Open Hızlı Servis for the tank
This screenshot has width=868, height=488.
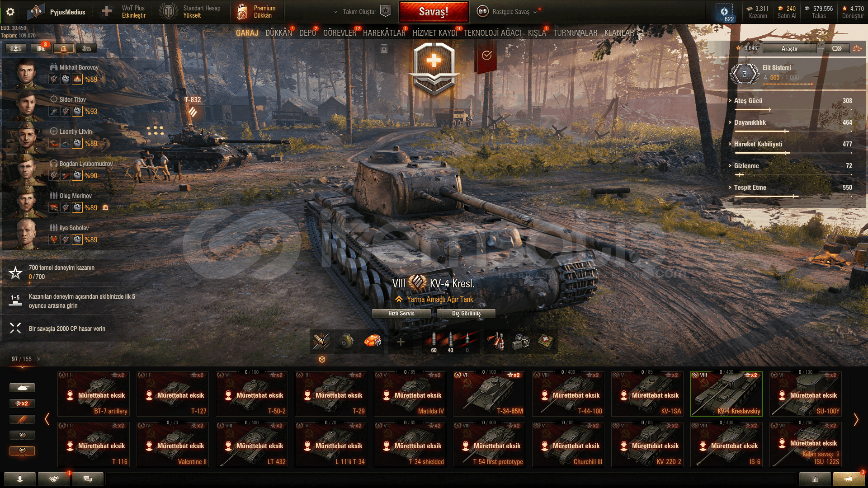401,313
